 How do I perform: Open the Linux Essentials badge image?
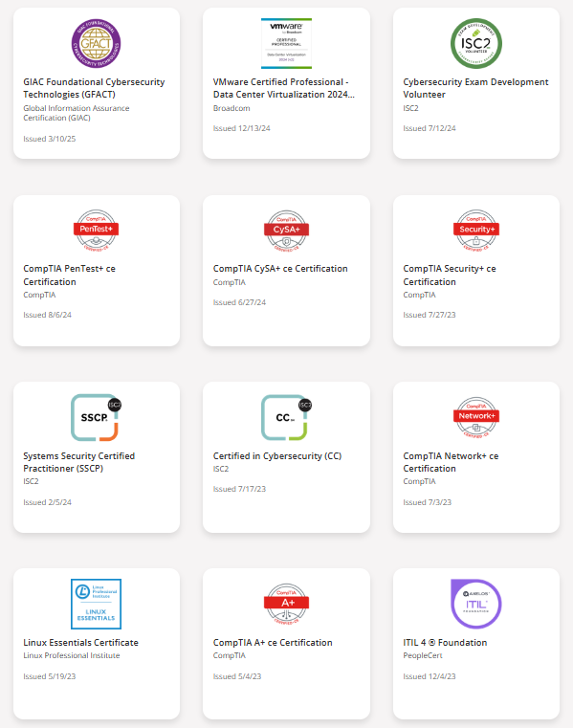96,604
